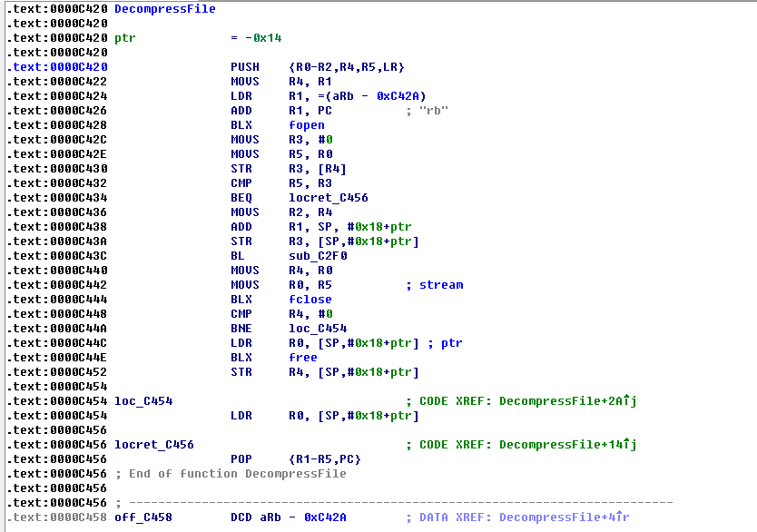This screenshot has height=532, width=757.
Task: Click STR R4, [SP,#0x18+ptr] instruction
Action: pyautogui.click(x=324, y=371)
